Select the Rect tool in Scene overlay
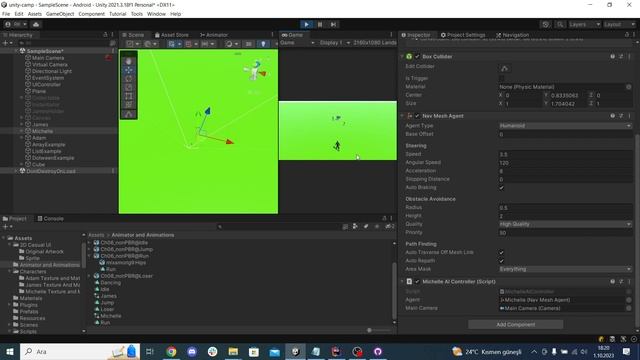 129,96
